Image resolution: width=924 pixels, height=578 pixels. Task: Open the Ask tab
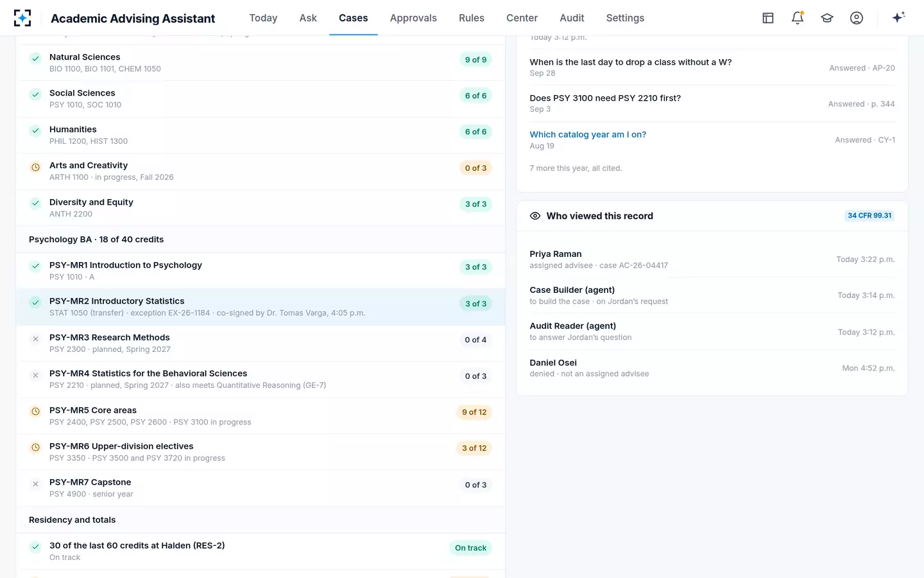point(308,18)
